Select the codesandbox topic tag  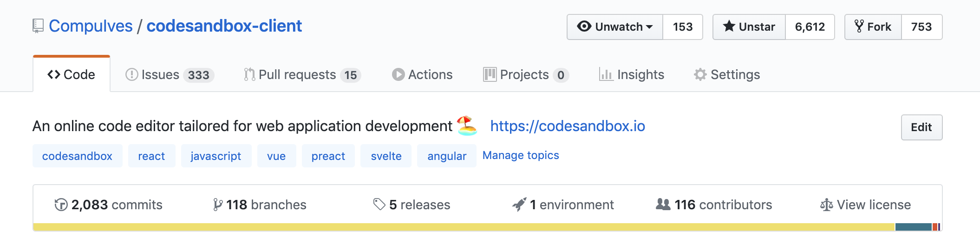78,156
